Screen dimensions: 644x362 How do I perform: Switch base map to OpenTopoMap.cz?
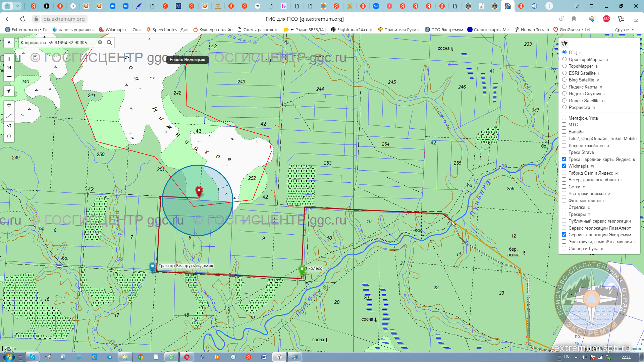pyautogui.click(x=564, y=59)
